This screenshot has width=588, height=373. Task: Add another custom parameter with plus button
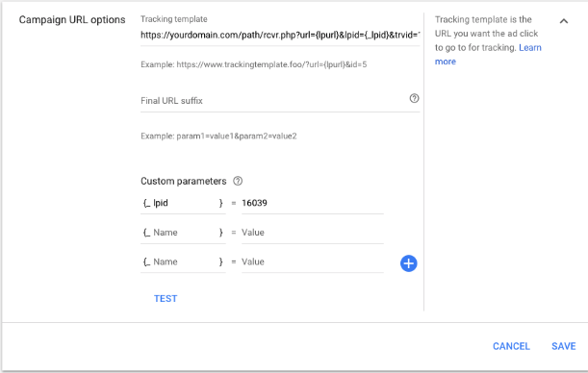(408, 263)
